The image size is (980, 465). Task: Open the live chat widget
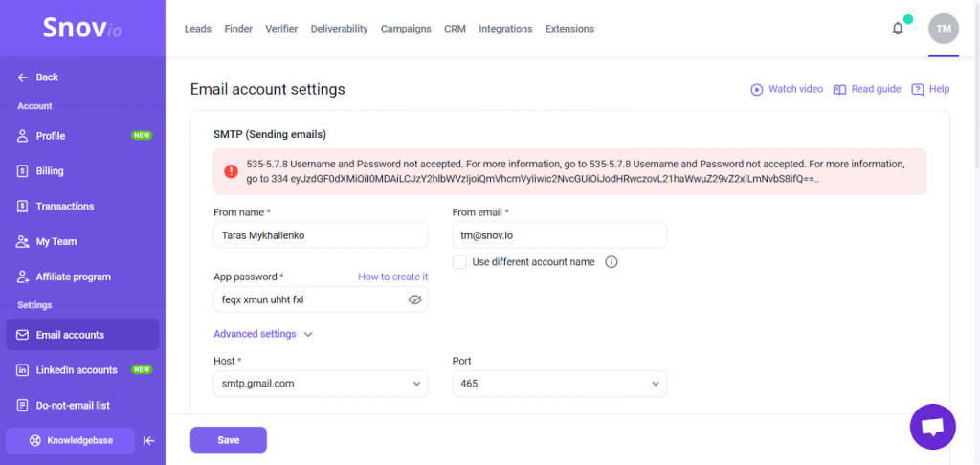pyautogui.click(x=932, y=427)
